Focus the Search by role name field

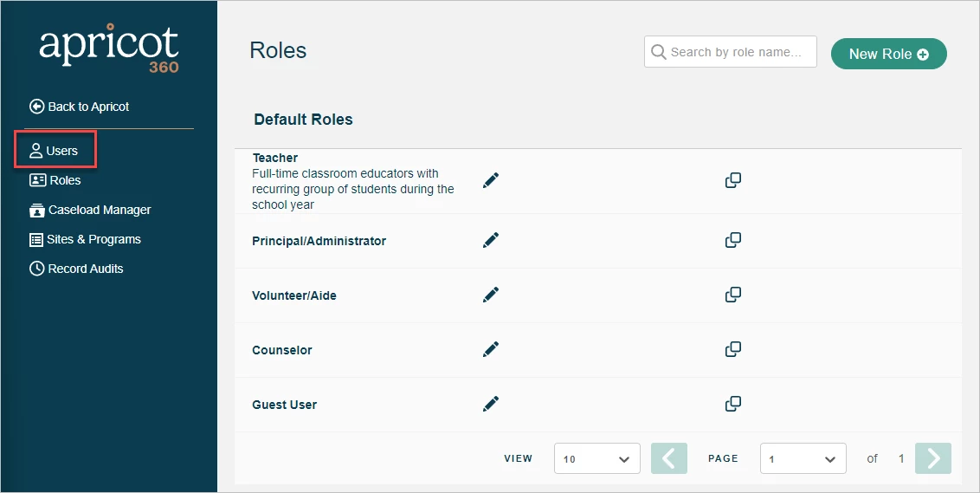pyautogui.click(x=731, y=51)
